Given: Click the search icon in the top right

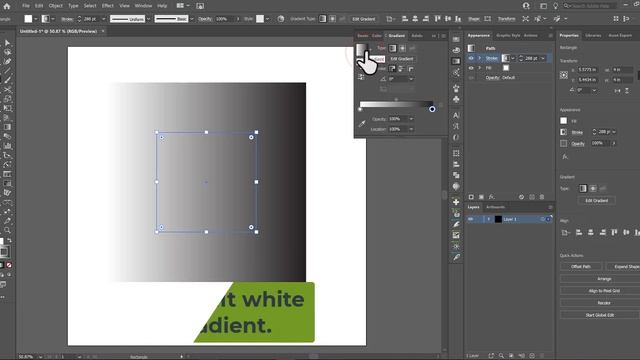Looking at the screenshot, I should pyautogui.click(x=567, y=6).
